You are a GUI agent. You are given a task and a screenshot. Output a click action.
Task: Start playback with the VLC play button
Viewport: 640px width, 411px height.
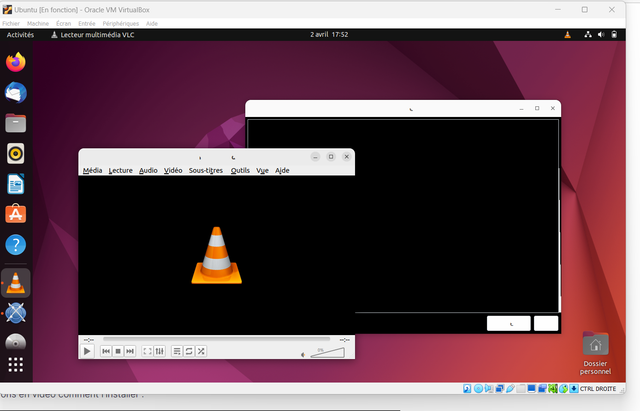87,351
